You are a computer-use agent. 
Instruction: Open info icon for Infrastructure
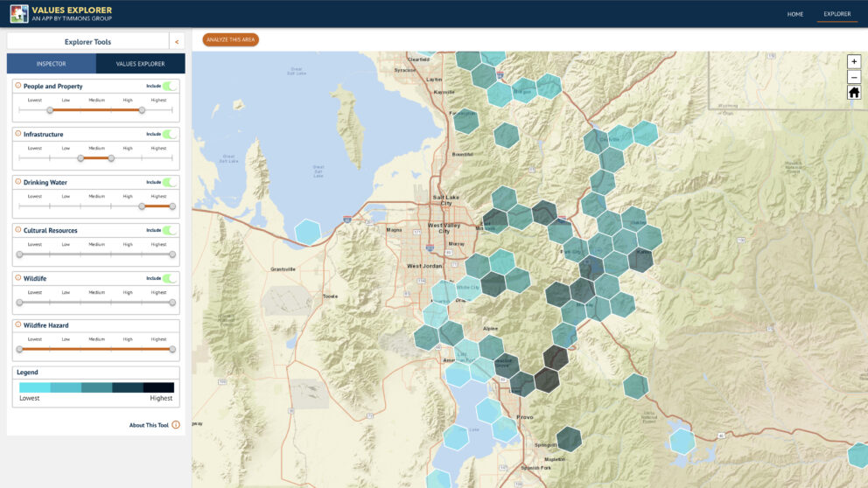pos(18,134)
